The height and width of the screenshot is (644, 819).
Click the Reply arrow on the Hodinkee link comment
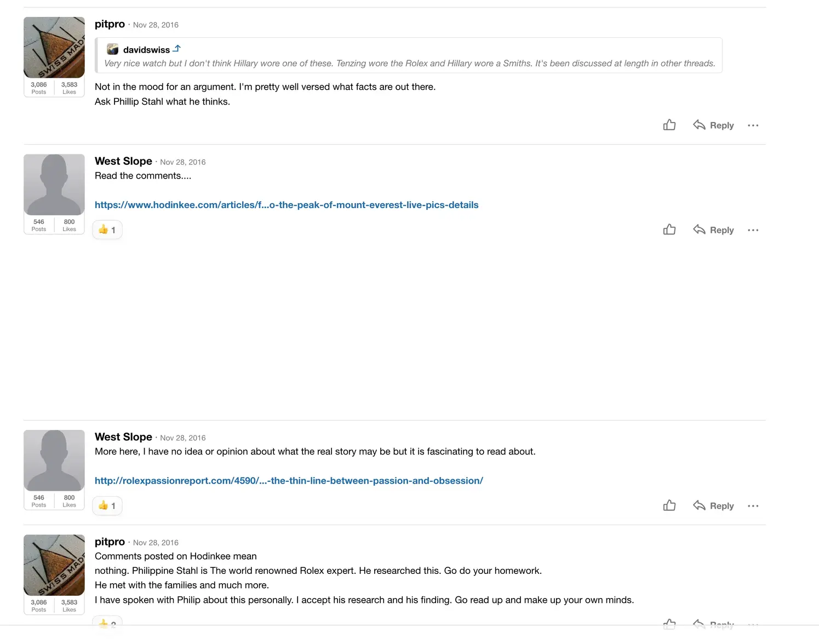(699, 229)
